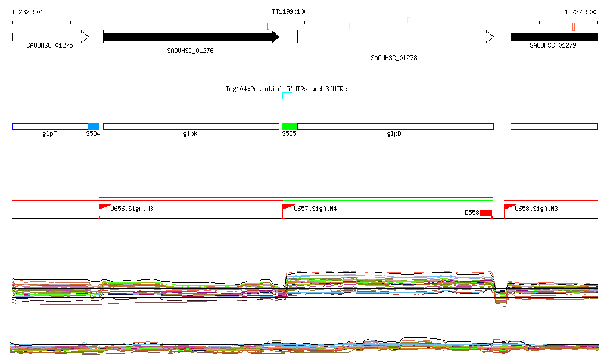Viewport: 610px width, 364px height.
Task: Open the 'Teg104:Potential 5'UTRs and 3'UTRs' label
Action: 286,89
